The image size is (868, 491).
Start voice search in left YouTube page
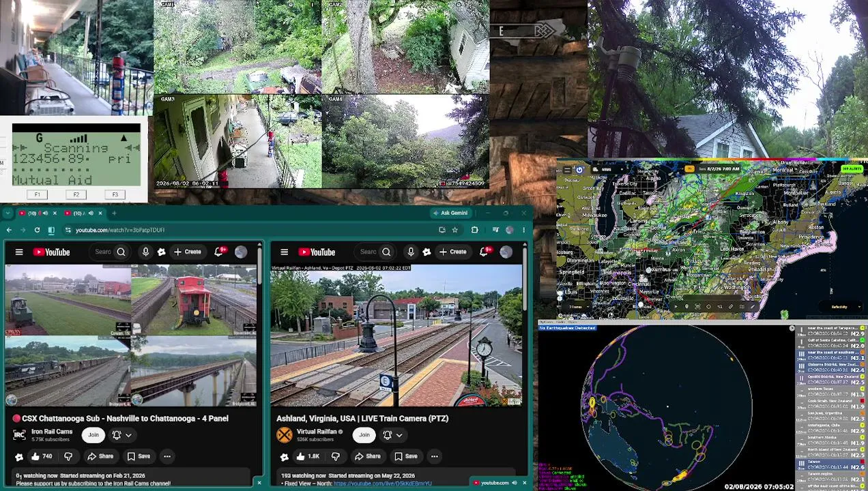click(145, 252)
